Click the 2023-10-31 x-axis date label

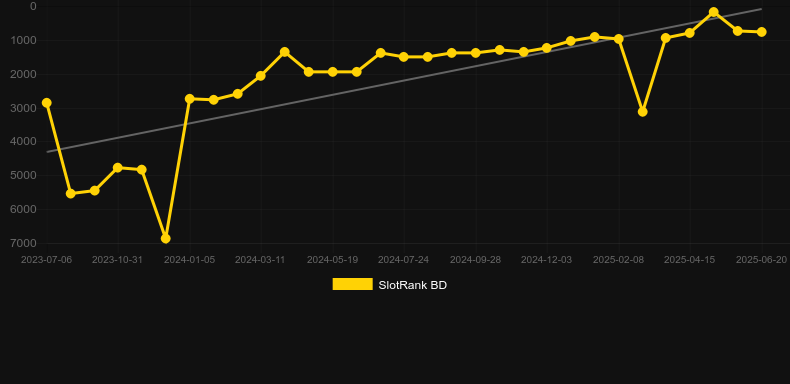117,260
